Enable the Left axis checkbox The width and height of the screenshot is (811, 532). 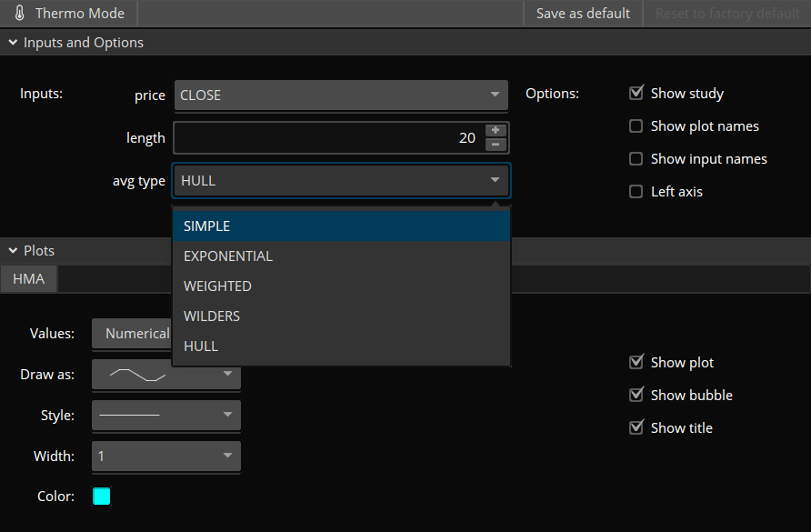[x=636, y=192]
